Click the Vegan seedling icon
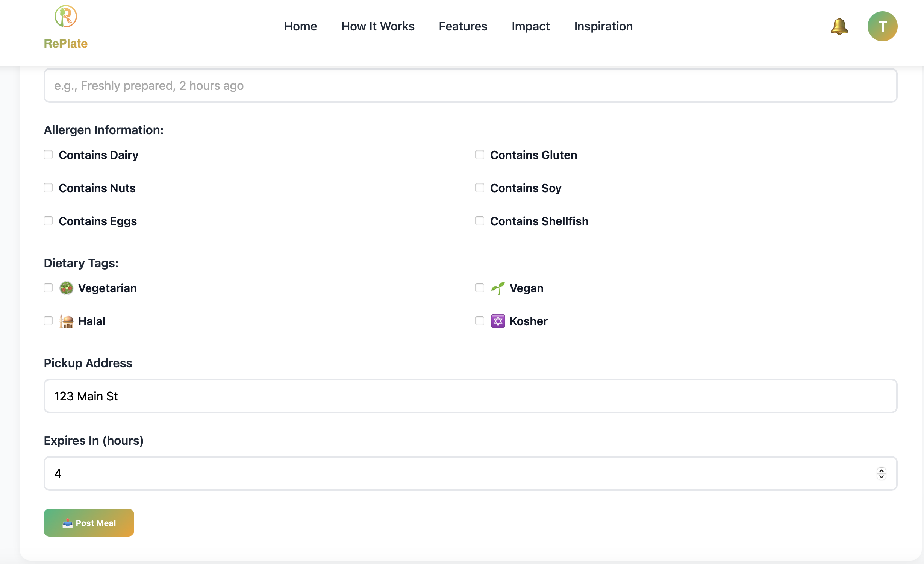The image size is (924, 564). [x=498, y=288]
